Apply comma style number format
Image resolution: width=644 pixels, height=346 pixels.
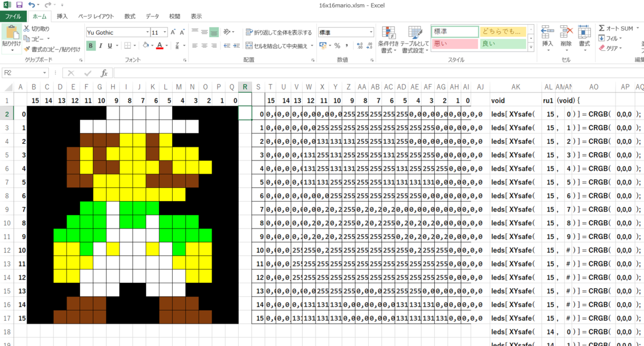347,46
